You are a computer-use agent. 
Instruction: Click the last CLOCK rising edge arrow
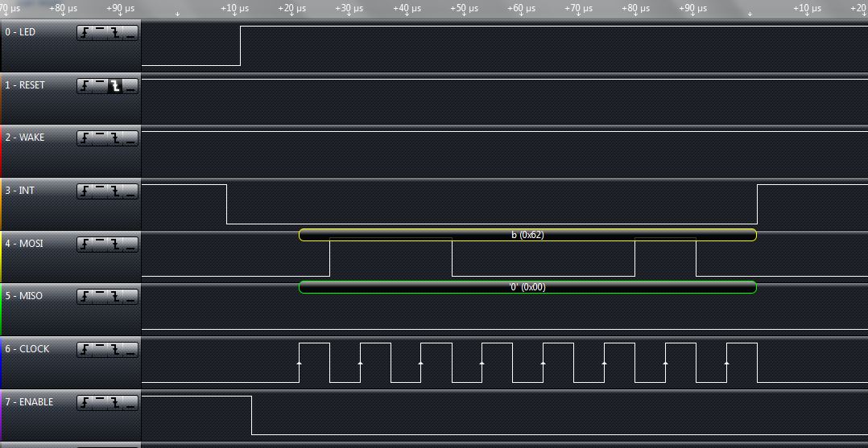click(x=726, y=363)
